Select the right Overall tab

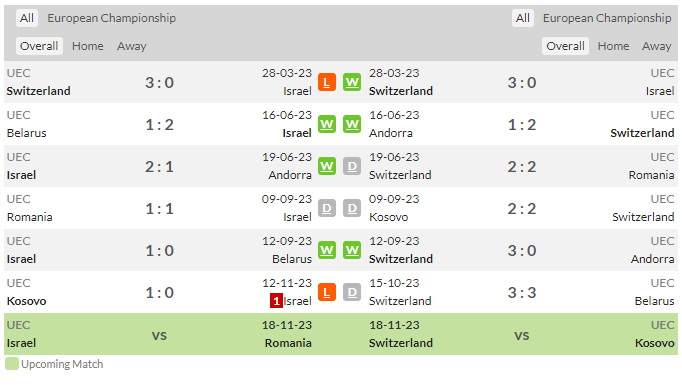pyautogui.click(x=565, y=46)
